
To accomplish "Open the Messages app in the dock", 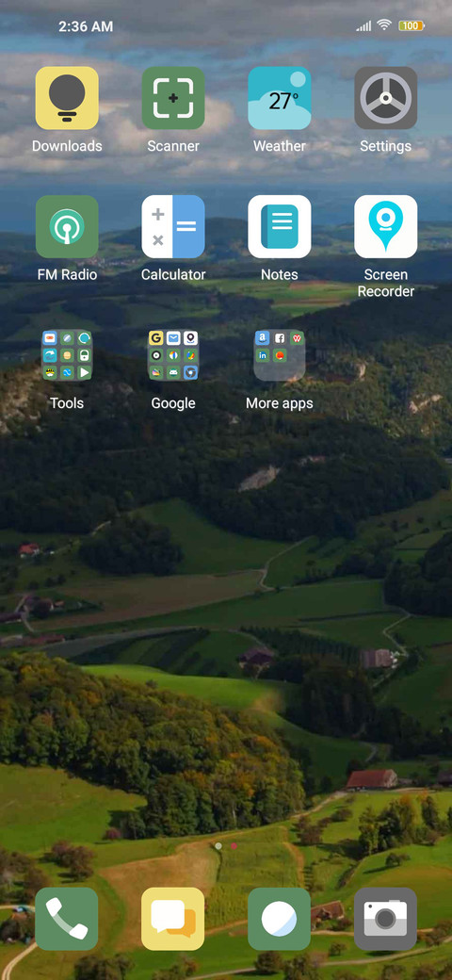I will coord(173,919).
